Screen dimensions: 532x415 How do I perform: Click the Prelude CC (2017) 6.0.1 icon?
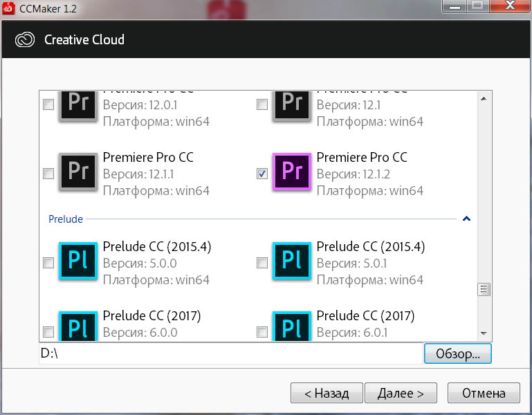coord(292,326)
